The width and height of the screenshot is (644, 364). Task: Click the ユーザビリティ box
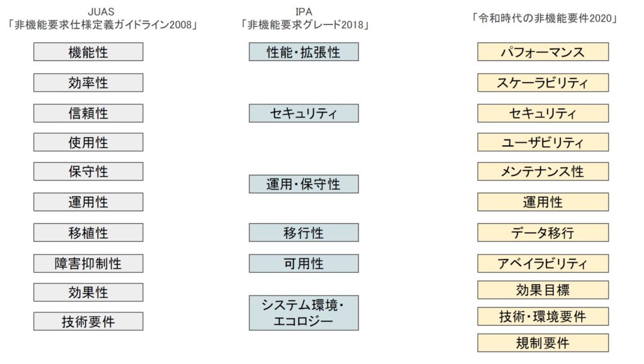(543, 143)
